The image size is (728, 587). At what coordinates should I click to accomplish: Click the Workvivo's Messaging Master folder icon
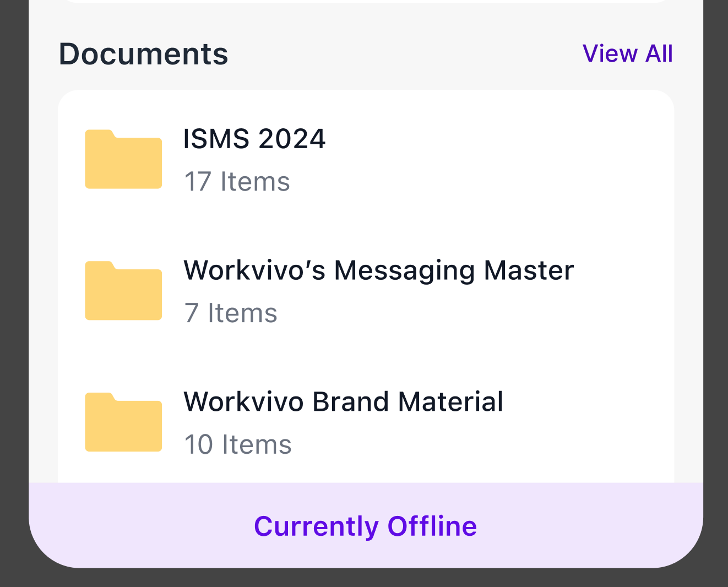pyautogui.click(x=123, y=291)
